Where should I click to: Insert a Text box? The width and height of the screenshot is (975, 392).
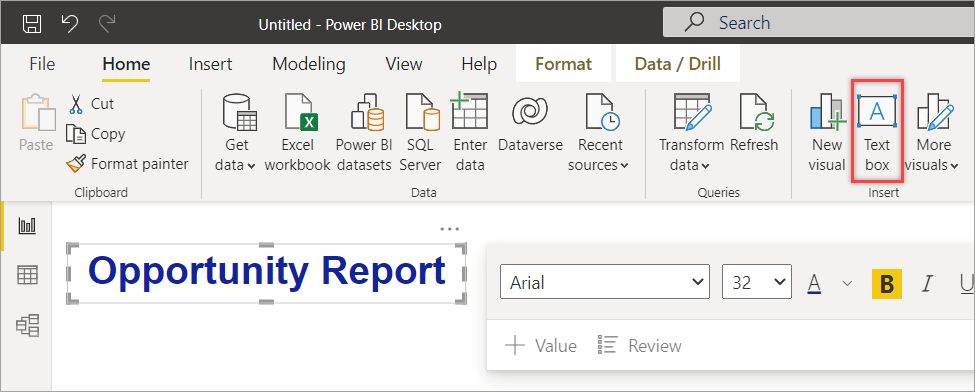877,133
